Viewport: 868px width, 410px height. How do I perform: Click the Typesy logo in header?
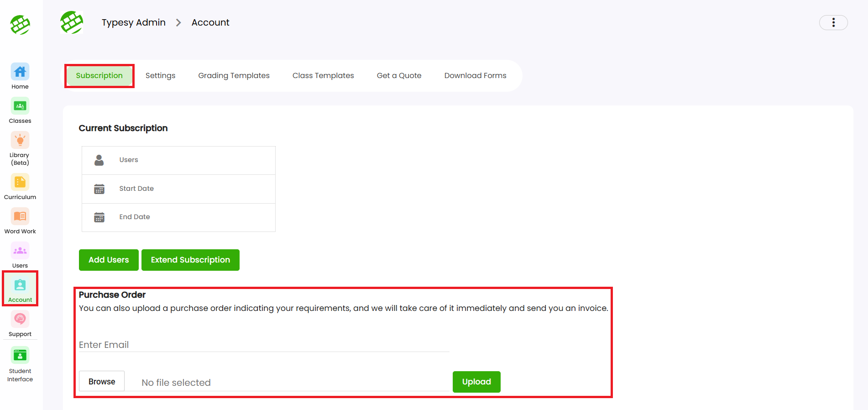coord(72,22)
